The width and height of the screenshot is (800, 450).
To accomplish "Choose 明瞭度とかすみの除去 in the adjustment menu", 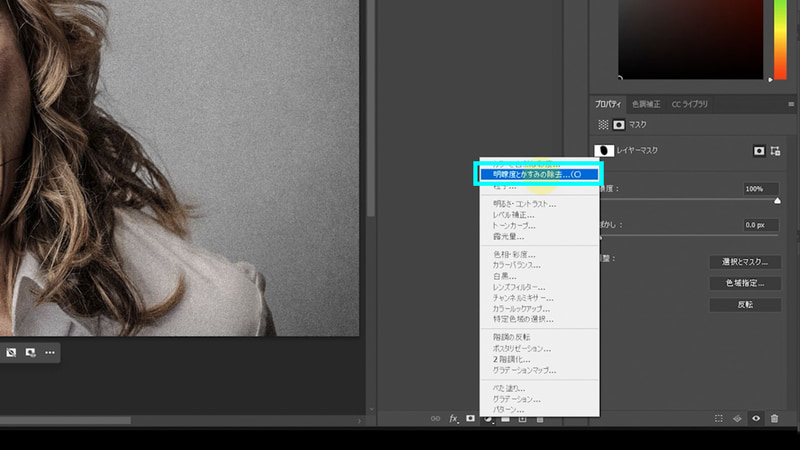I will (539, 174).
